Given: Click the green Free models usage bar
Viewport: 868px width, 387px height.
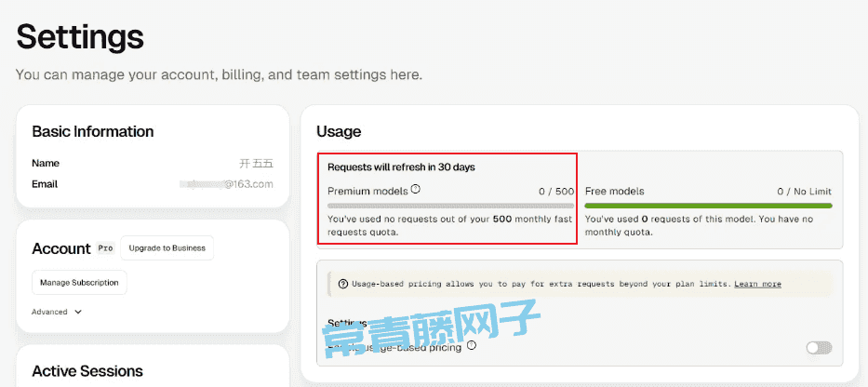Looking at the screenshot, I should tap(708, 206).
